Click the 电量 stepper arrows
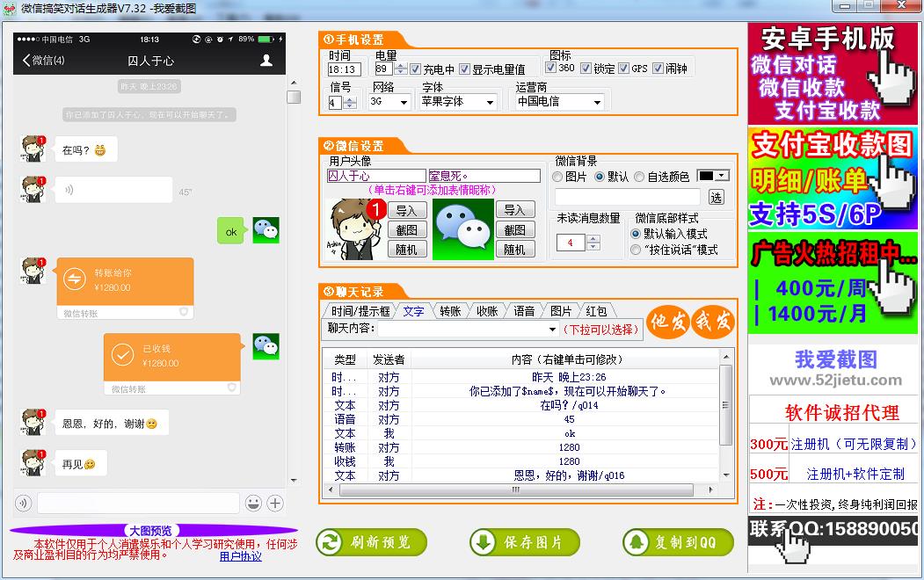Image resolution: width=924 pixels, height=580 pixels. (x=401, y=69)
